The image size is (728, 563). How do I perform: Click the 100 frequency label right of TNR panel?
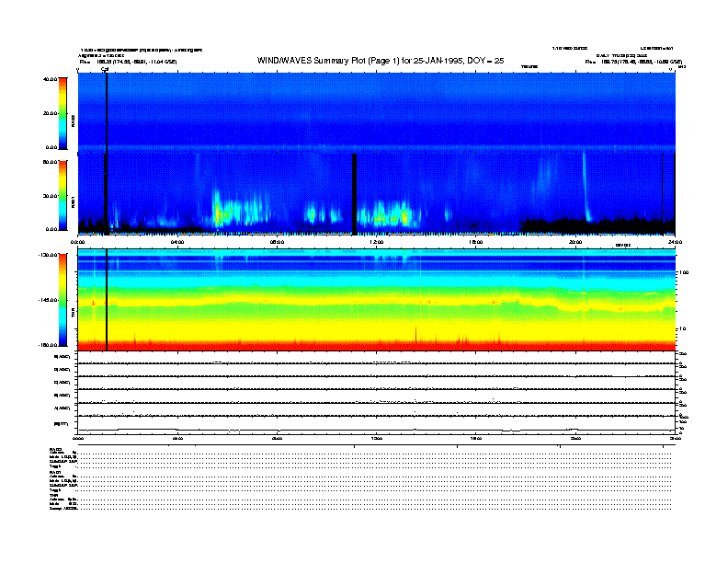click(x=684, y=272)
